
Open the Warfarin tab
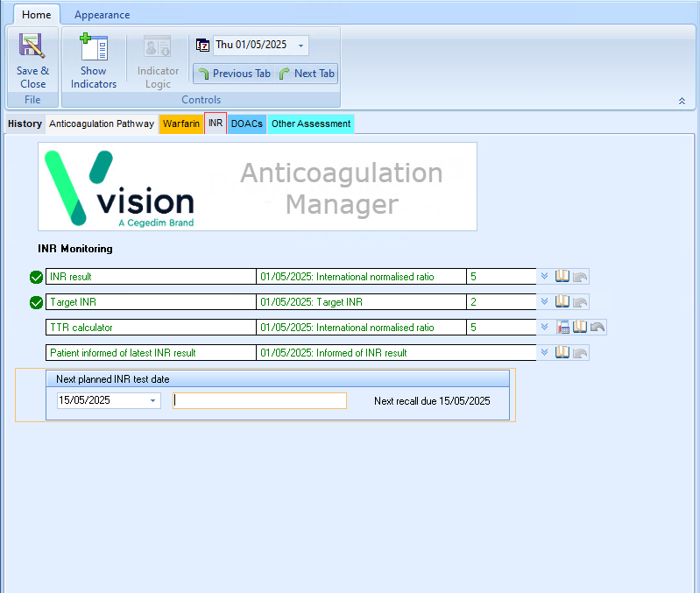tap(180, 124)
